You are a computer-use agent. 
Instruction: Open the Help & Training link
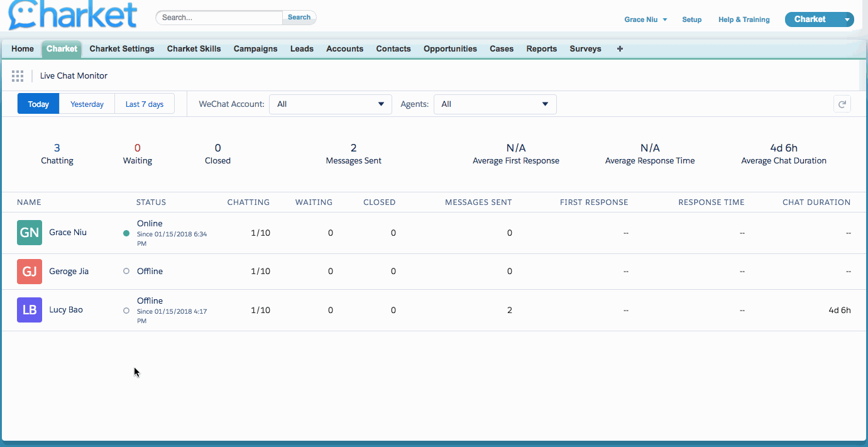click(x=744, y=19)
